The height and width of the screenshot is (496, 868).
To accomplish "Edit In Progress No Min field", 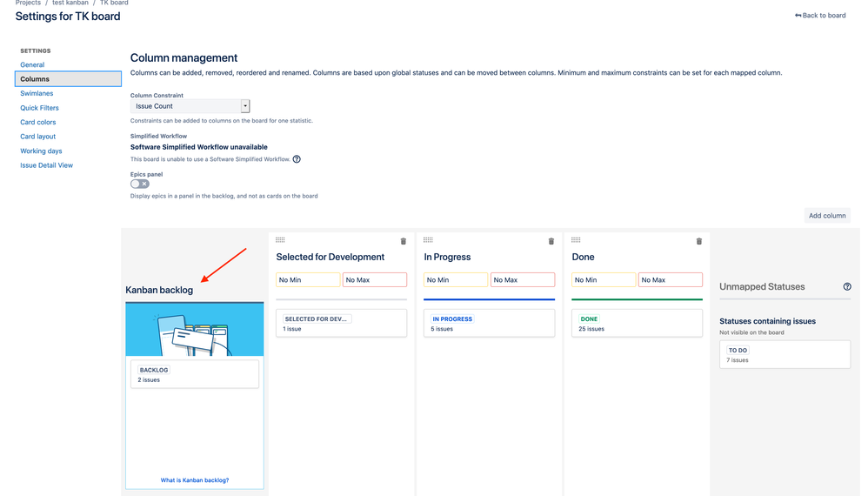I will click(456, 280).
